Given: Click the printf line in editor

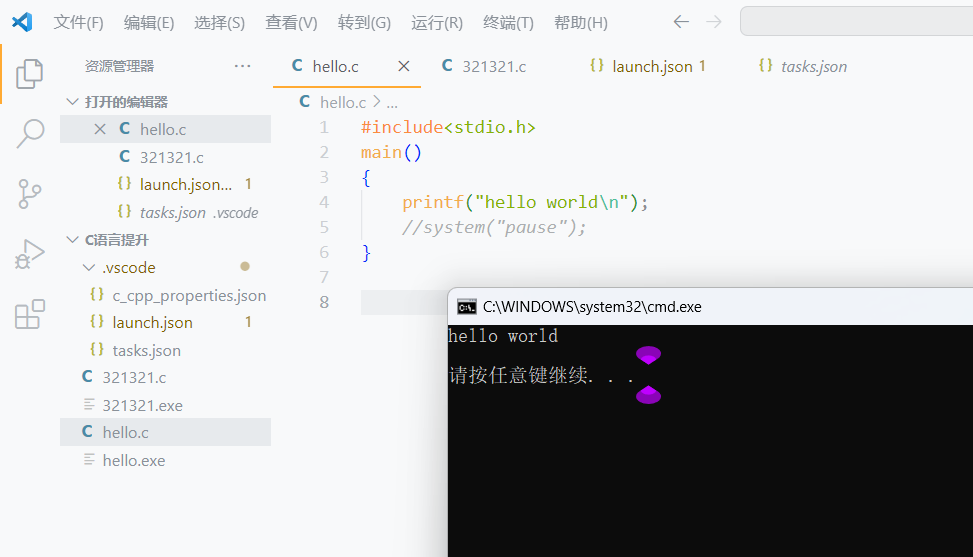Looking at the screenshot, I should 525,202.
